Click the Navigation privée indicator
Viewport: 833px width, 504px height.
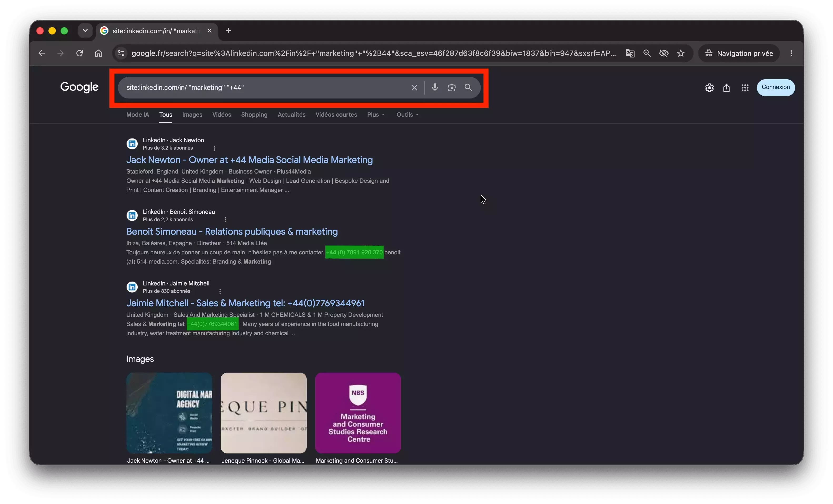click(739, 53)
